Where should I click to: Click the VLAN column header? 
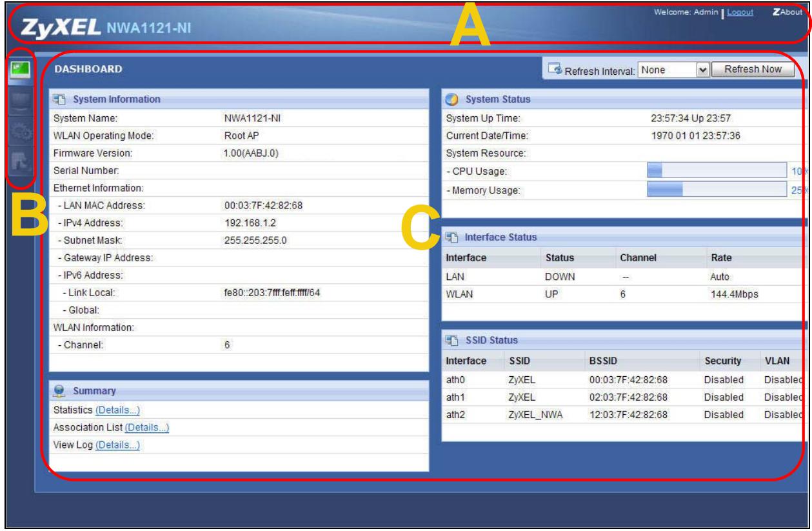pyautogui.click(x=777, y=361)
